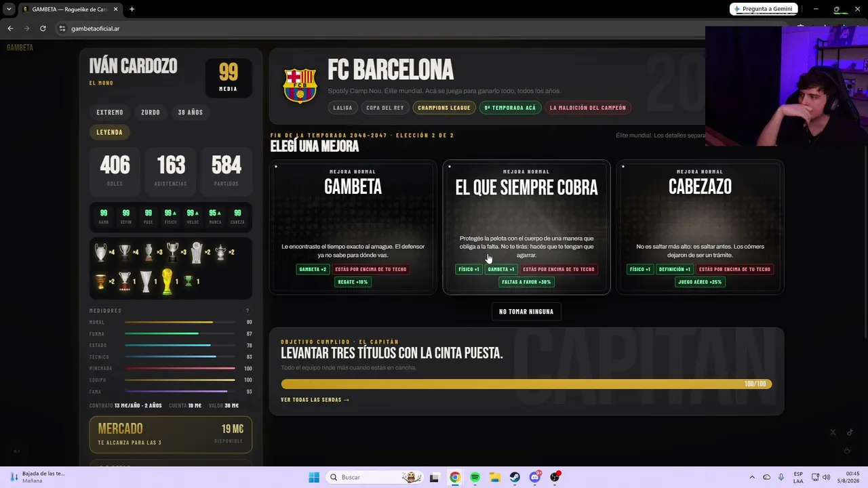
Task: Click the Champions League trophy with ×4
Action: [101, 253]
